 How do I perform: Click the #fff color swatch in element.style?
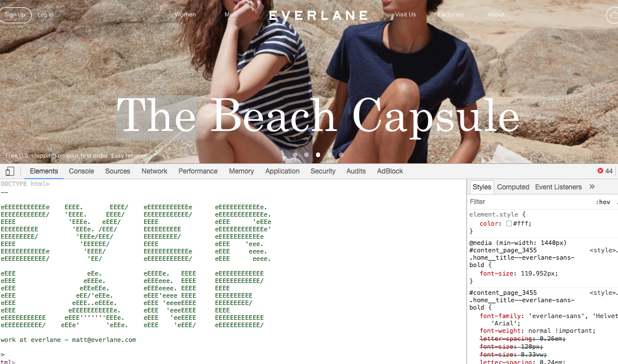pos(508,223)
